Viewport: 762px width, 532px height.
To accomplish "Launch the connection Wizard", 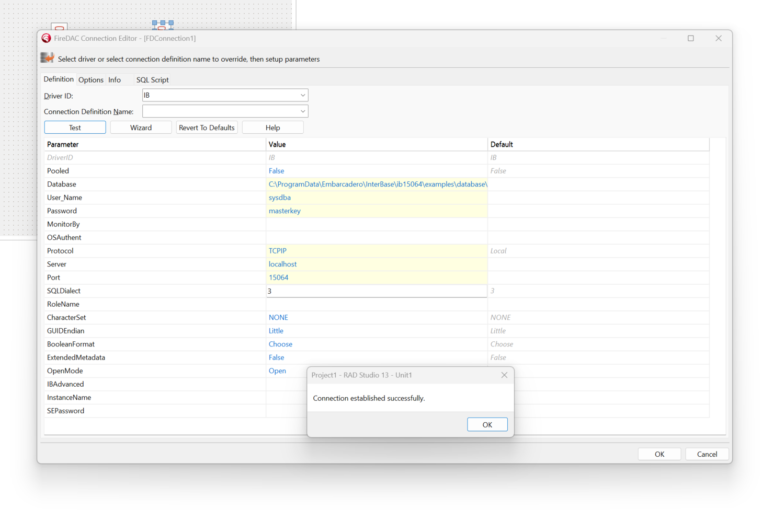I will (x=141, y=128).
